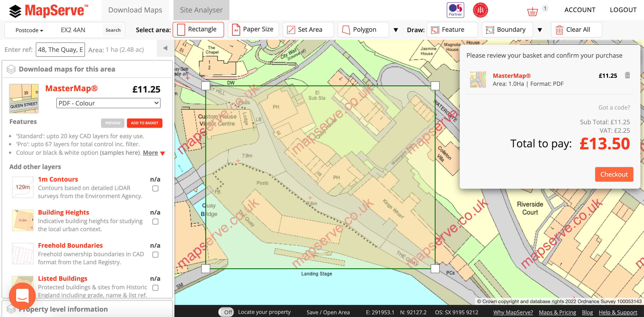This screenshot has height=317, width=644.
Task: Click the basket item map thumbnail
Action: 478,80
